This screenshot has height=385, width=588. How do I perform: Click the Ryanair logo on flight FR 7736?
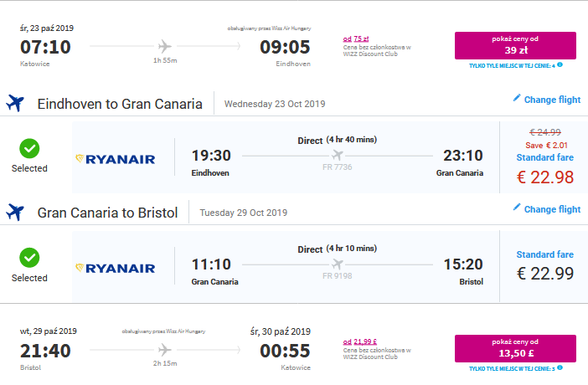point(116,159)
